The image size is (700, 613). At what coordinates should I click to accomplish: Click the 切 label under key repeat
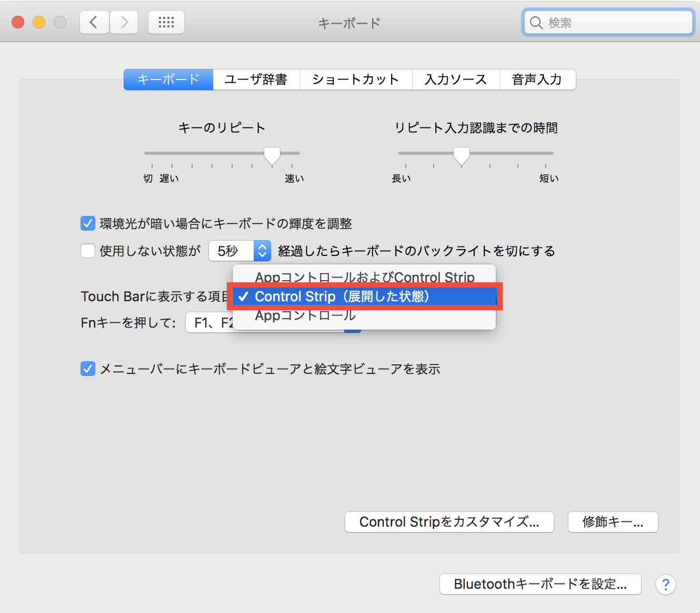[x=148, y=179]
